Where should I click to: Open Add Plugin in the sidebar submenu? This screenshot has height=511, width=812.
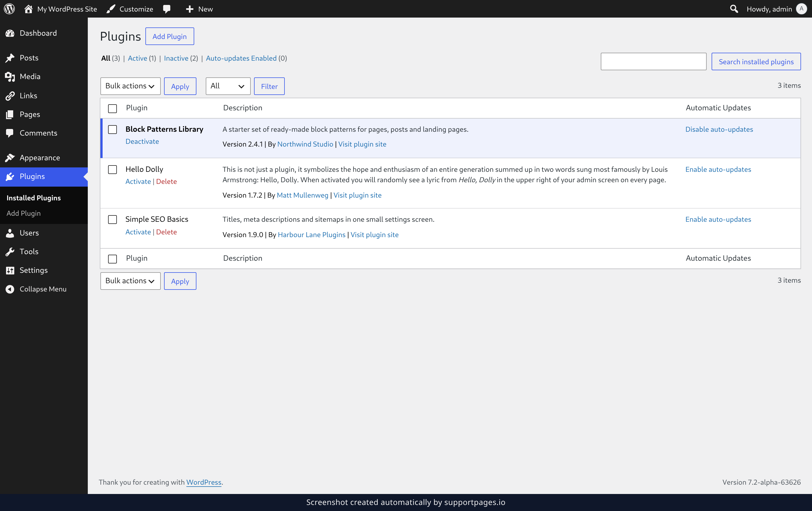23,213
